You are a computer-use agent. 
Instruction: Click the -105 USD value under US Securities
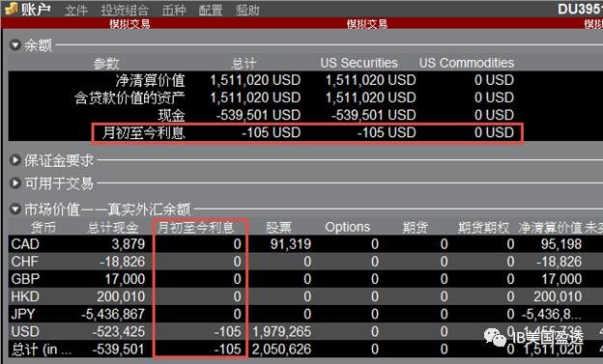tap(387, 132)
